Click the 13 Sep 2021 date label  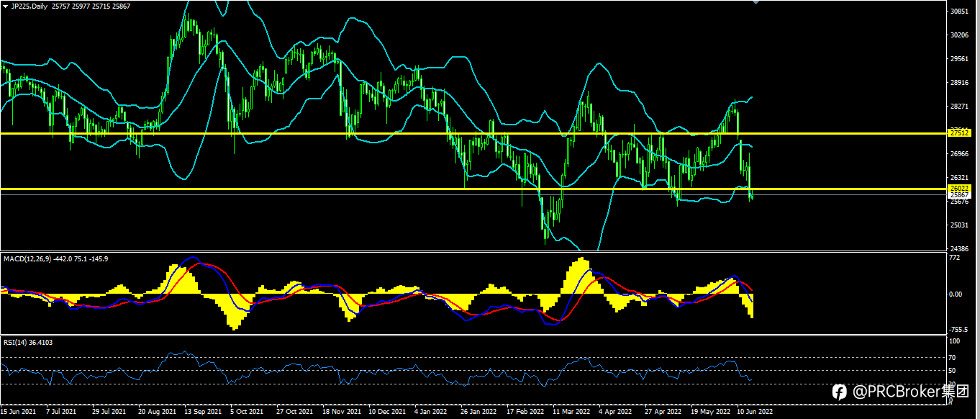(x=203, y=413)
